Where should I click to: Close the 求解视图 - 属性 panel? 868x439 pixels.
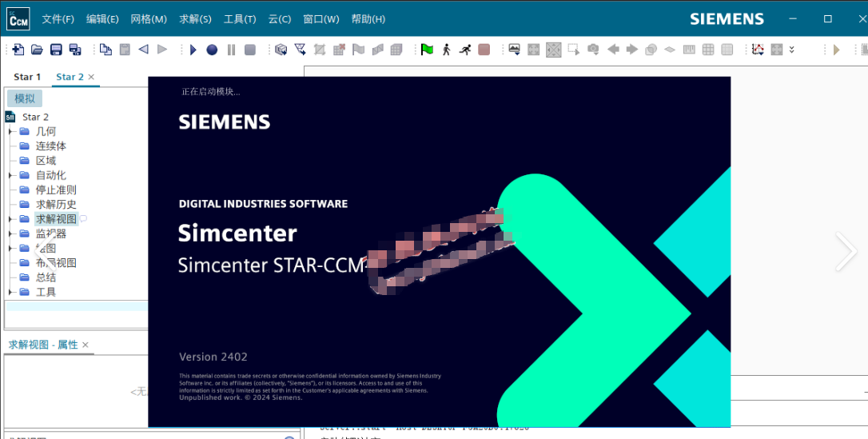tap(86, 345)
